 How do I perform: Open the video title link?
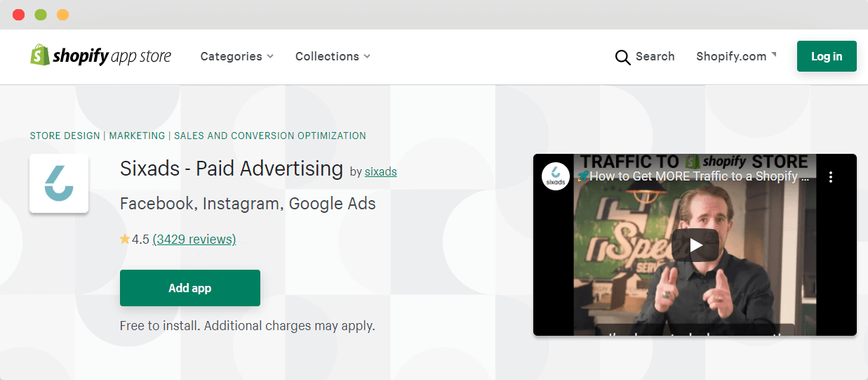coord(695,176)
